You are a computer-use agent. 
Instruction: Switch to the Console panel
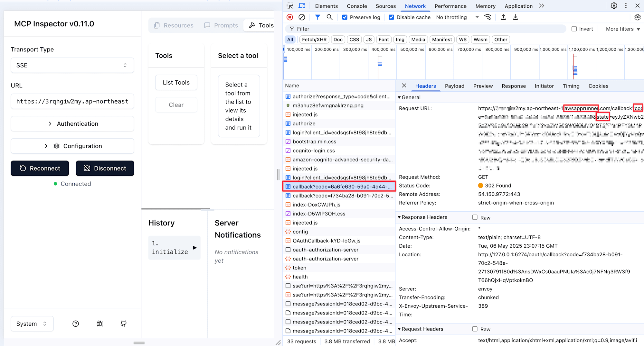pyautogui.click(x=357, y=6)
